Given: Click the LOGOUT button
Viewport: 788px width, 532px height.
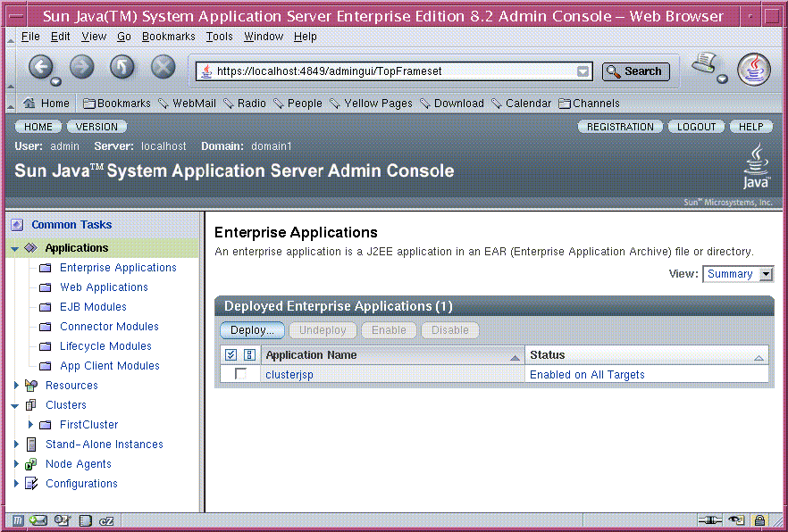Looking at the screenshot, I should click(696, 127).
